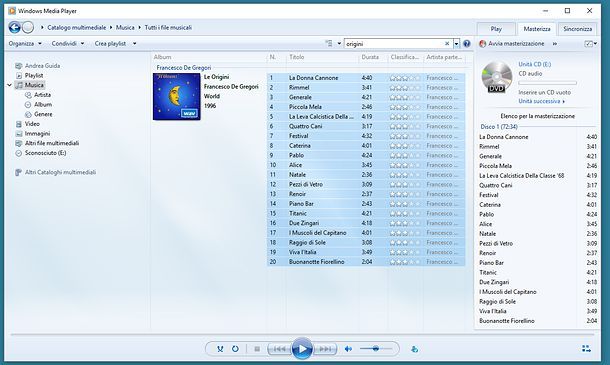
Task: Click Disco 1 (72:34) header
Action: 499,127
